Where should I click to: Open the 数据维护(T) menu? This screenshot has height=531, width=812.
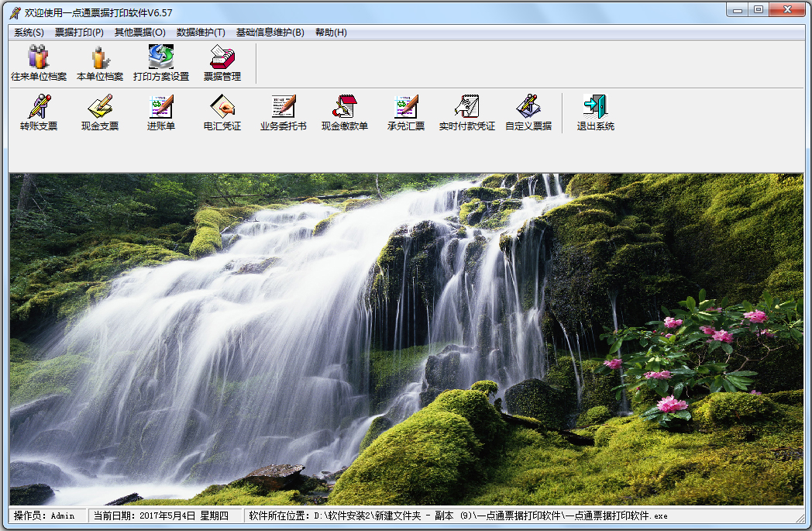200,33
